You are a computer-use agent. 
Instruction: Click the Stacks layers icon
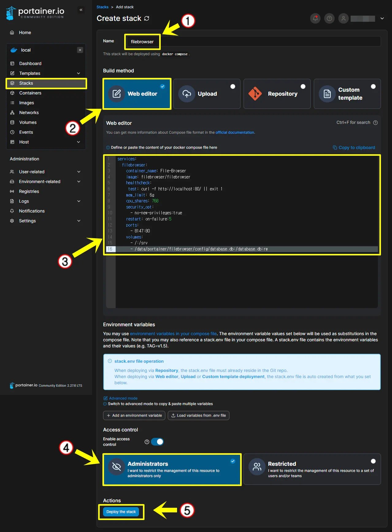(x=12, y=83)
